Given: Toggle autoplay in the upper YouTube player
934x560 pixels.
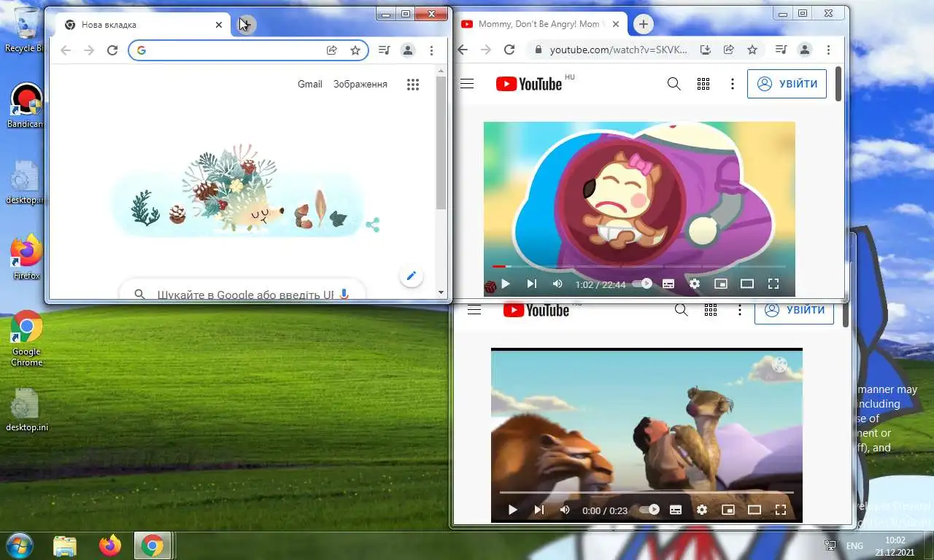Looking at the screenshot, I should [x=642, y=284].
